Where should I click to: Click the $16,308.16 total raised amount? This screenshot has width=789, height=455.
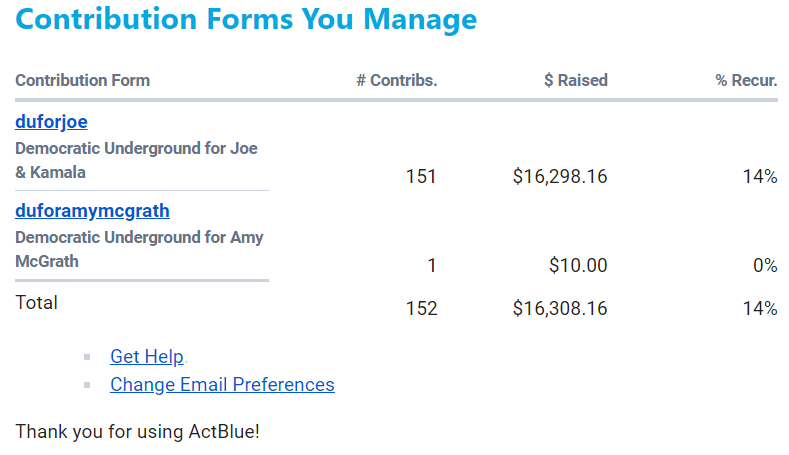click(x=560, y=309)
